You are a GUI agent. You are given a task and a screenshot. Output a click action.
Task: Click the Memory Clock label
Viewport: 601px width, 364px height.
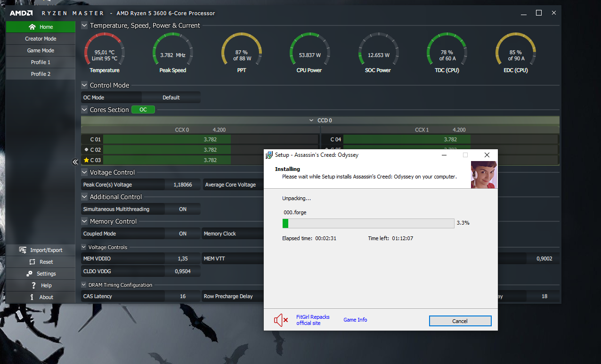tap(219, 234)
